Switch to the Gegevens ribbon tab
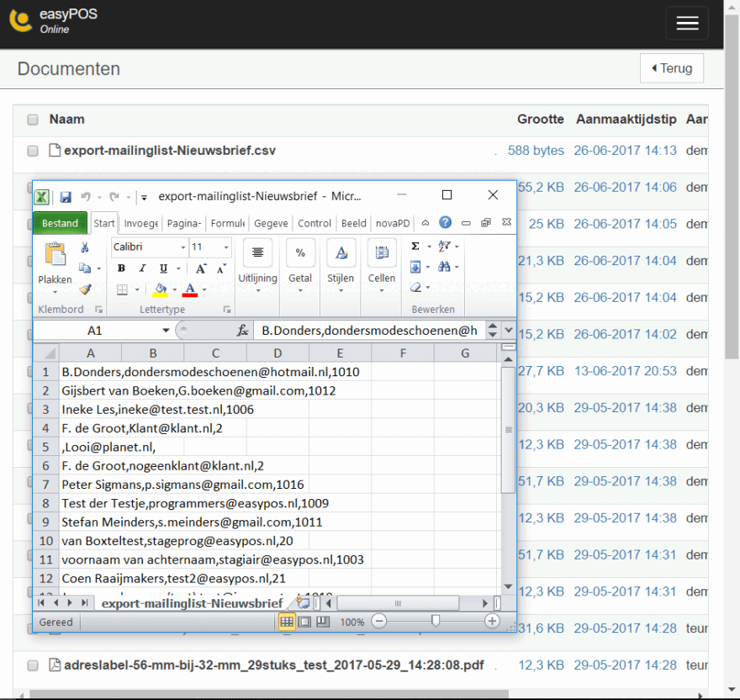Viewport: 740px width, 700px height. pyautogui.click(x=271, y=223)
